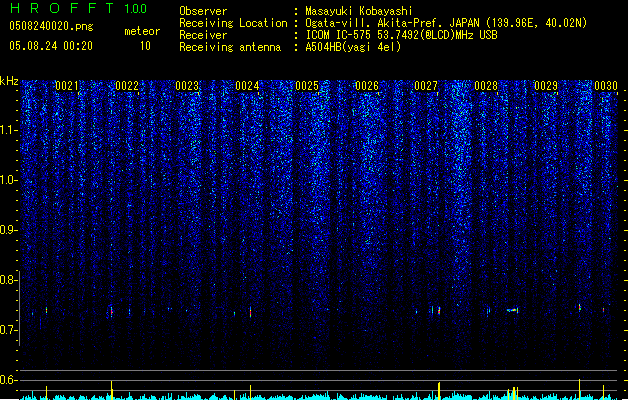Screen dimensions: 629x400
Task: Click the 0.9 kHz axis tick label
Action: [x=9, y=230]
